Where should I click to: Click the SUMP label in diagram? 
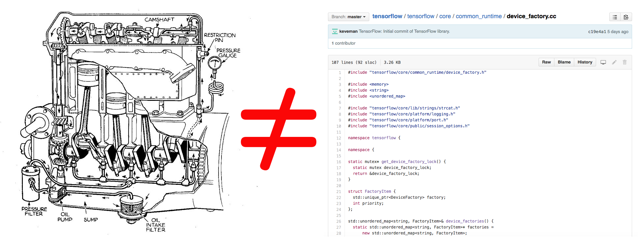point(91,220)
